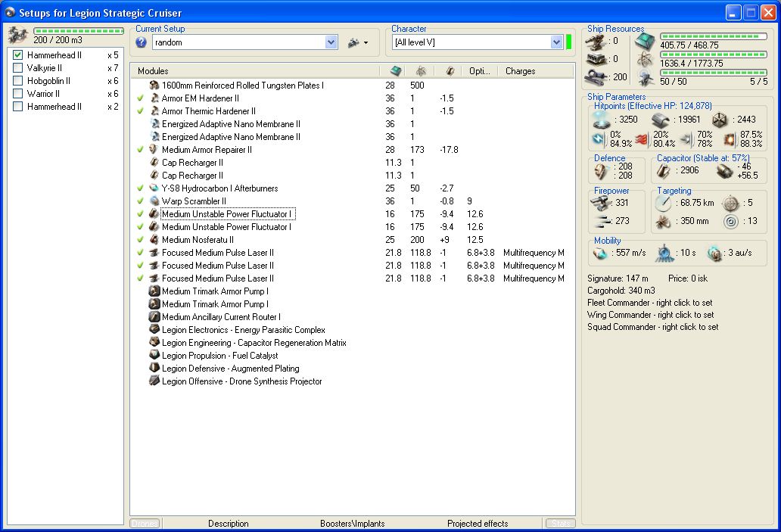
Task: Click the targeting range icon
Action: point(664,203)
